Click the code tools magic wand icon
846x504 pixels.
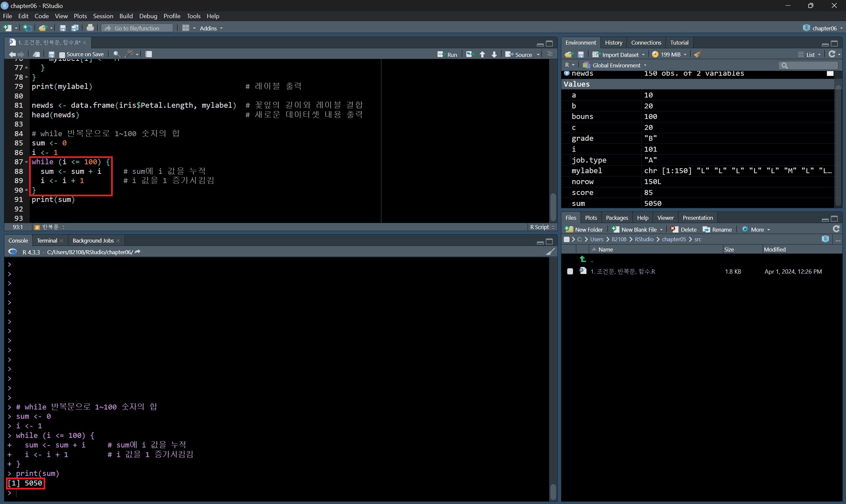[129, 54]
